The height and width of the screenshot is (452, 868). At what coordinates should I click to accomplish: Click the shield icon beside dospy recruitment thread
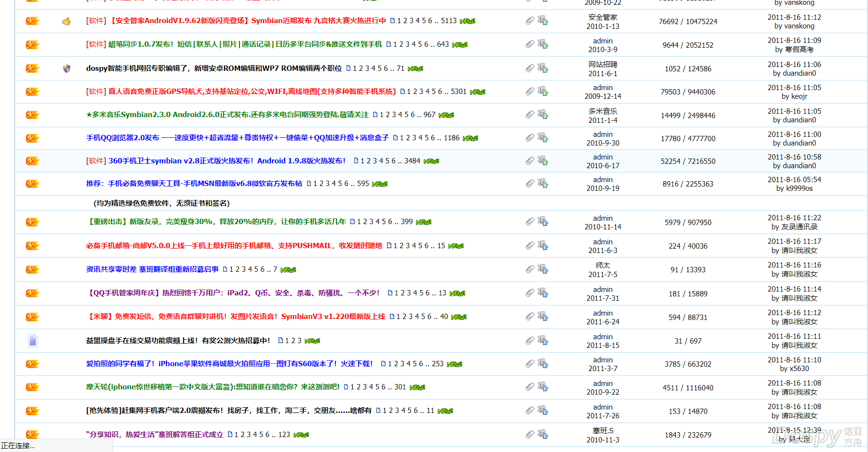(67, 68)
